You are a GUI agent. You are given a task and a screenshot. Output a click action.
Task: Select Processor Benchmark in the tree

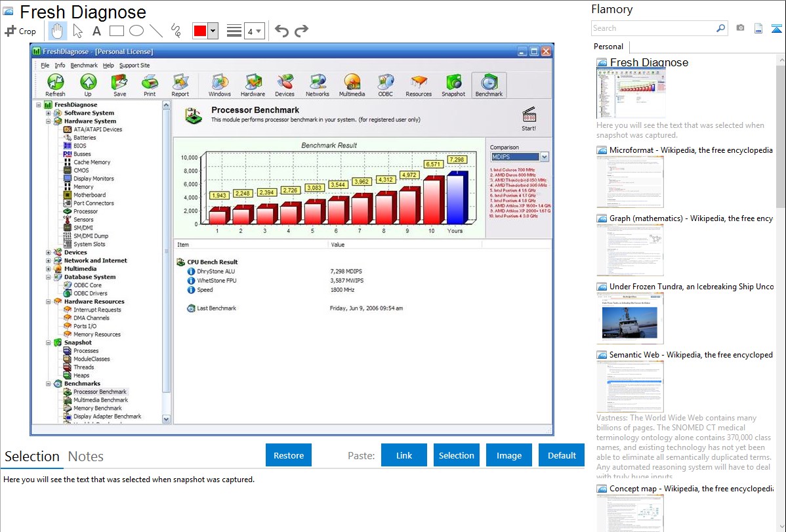pyautogui.click(x=100, y=392)
